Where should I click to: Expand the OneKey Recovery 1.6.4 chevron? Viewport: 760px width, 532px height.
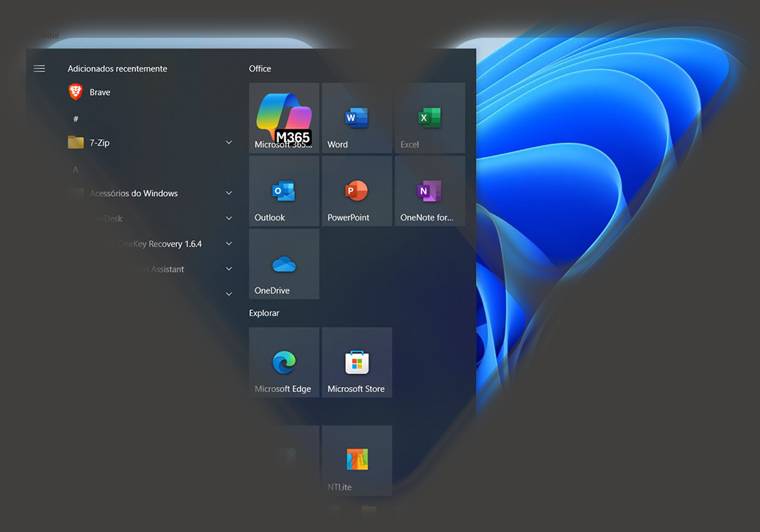coord(229,244)
